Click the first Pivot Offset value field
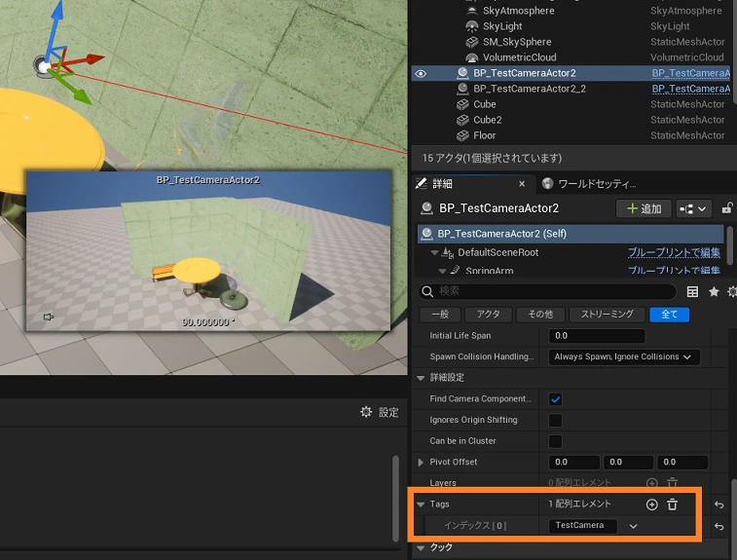The height and width of the screenshot is (560, 737). click(573, 463)
